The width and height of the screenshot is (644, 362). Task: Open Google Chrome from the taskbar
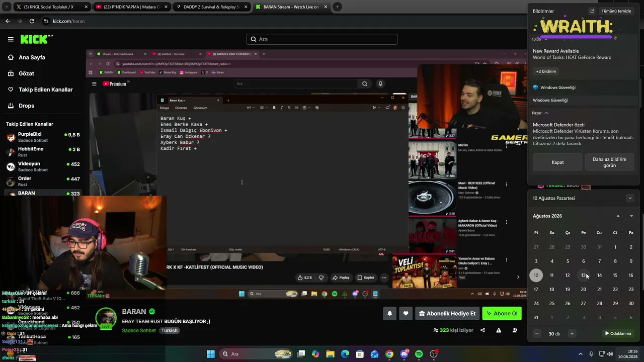[x=389, y=354]
